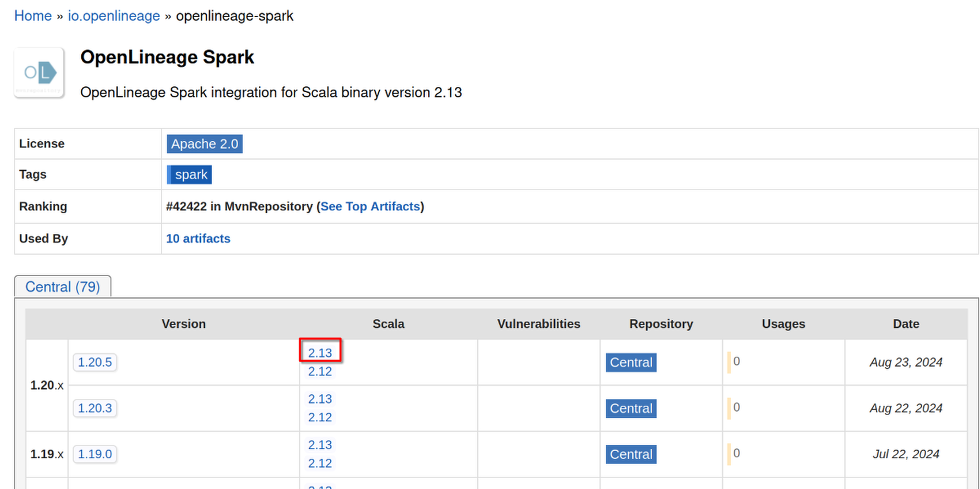Open io.openlineage breadcrumb link
The image size is (980, 489).
point(114,16)
